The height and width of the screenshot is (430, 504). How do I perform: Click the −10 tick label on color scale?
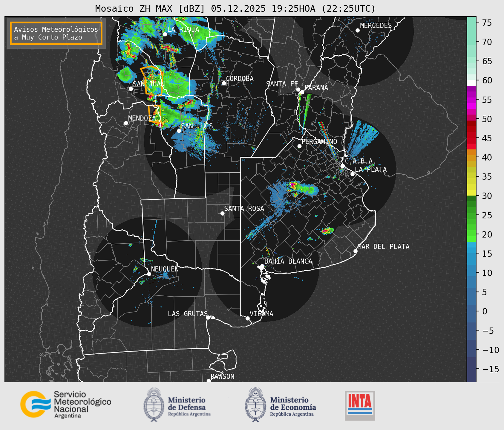(x=491, y=350)
